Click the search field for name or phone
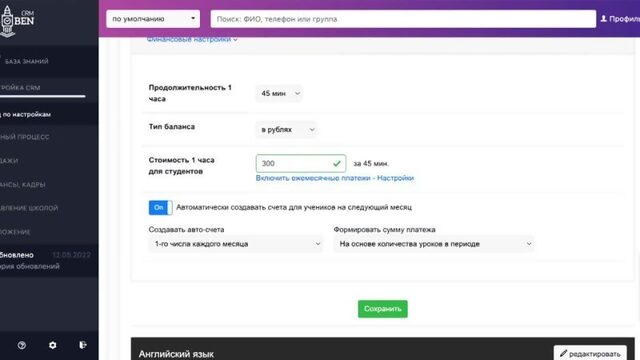This screenshot has width=640, height=360. pos(403,19)
